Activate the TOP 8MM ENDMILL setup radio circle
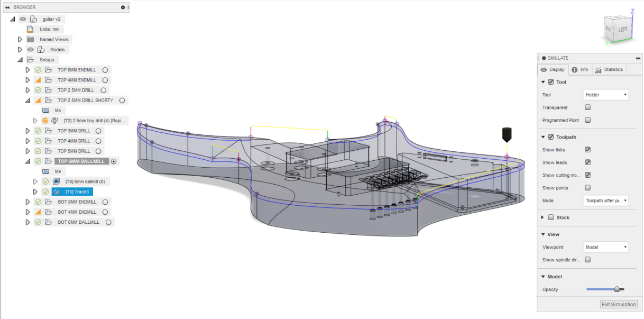The height and width of the screenshot is (319, 644). (x=105, y=70)
